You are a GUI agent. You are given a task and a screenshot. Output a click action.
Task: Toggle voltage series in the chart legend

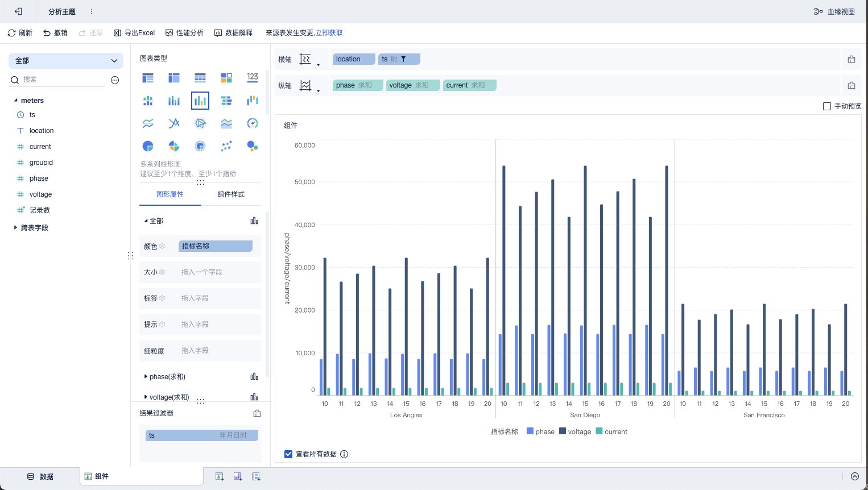click(x=575, y=431)
